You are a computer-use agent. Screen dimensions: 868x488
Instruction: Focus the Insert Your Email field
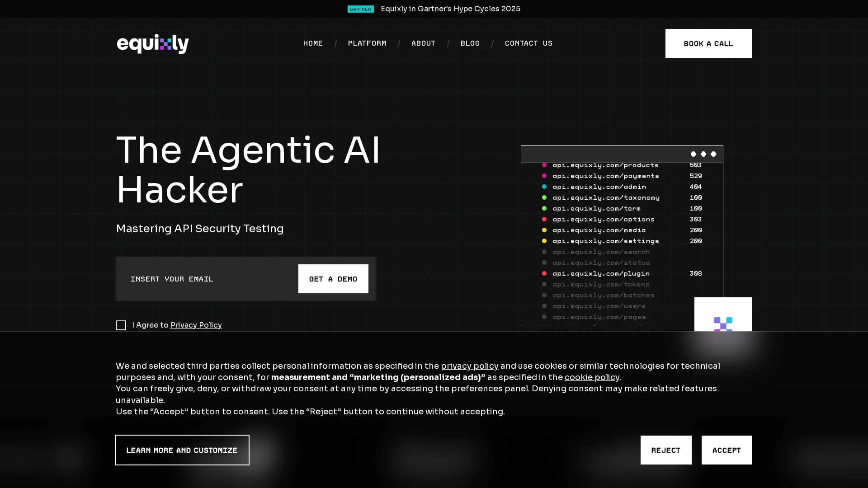click(207, 279)
